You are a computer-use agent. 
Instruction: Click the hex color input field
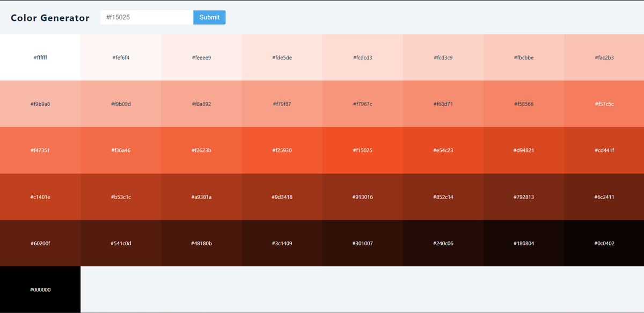(x=144, y=17)
